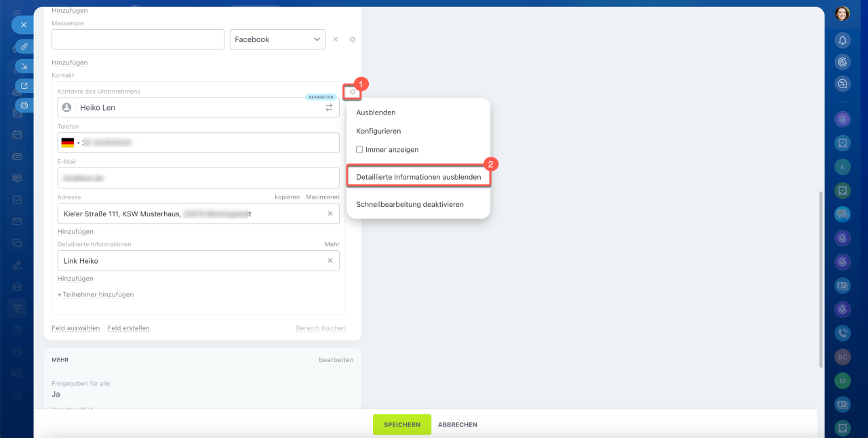Click the empty Messenger text input

click(x=138, y=39)
